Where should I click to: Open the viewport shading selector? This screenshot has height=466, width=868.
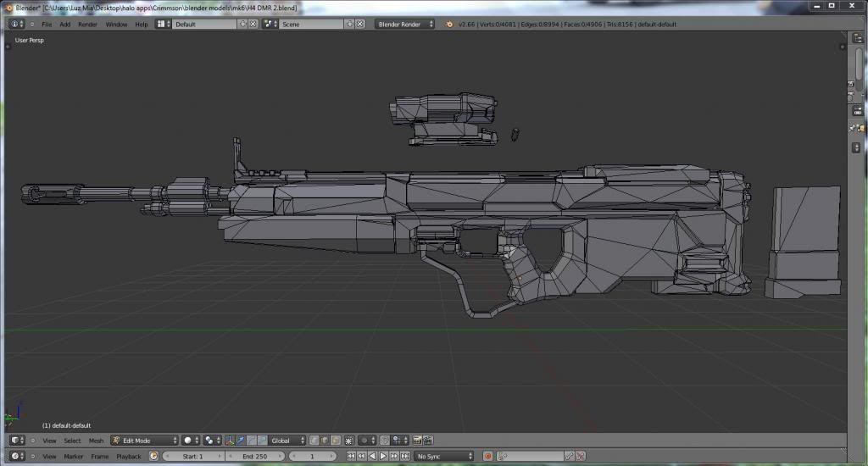[x=191, y=441]
